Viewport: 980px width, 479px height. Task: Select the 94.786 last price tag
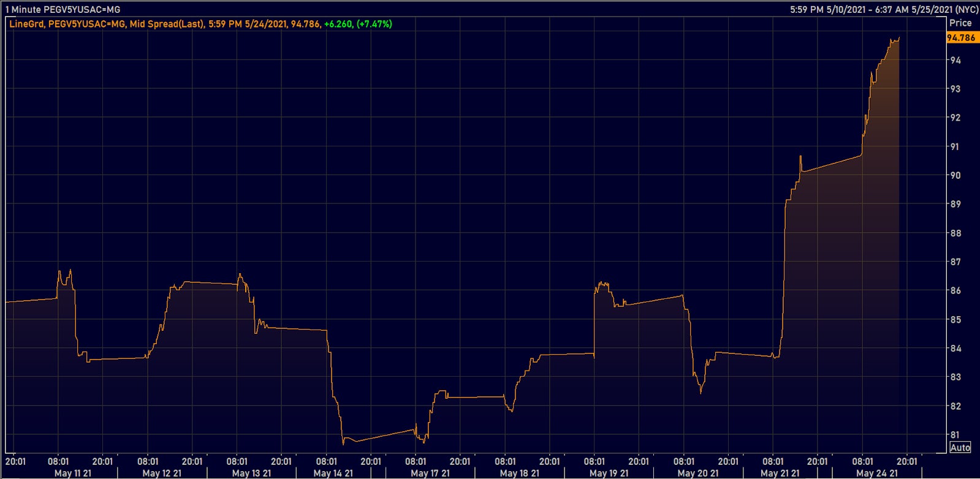tap(961, 37)
